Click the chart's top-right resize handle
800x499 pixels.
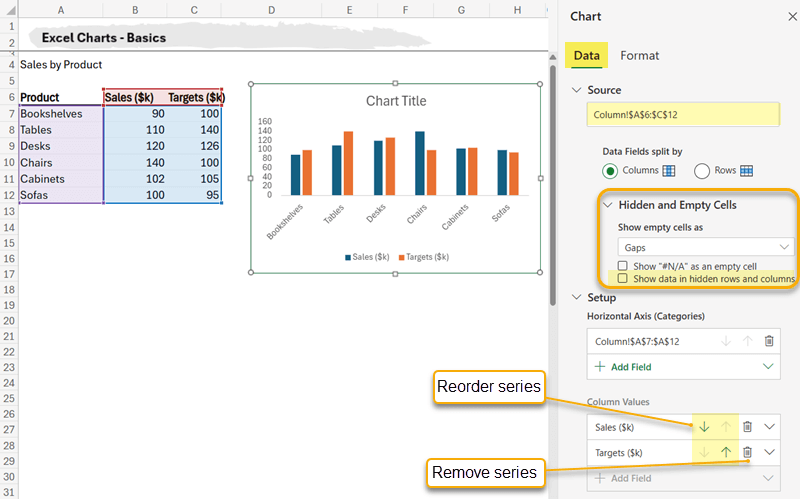click(540, 84)
